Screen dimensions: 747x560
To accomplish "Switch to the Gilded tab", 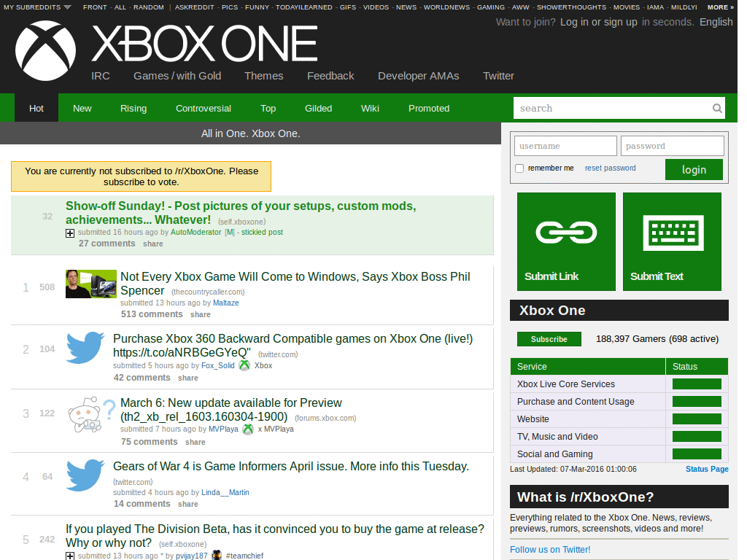I will (x=318, y=108).
